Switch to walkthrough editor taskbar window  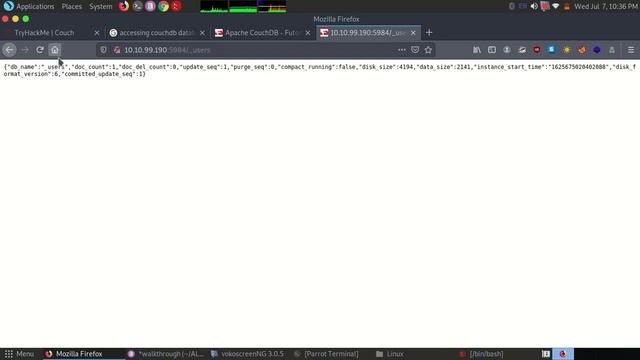(165, 354)
